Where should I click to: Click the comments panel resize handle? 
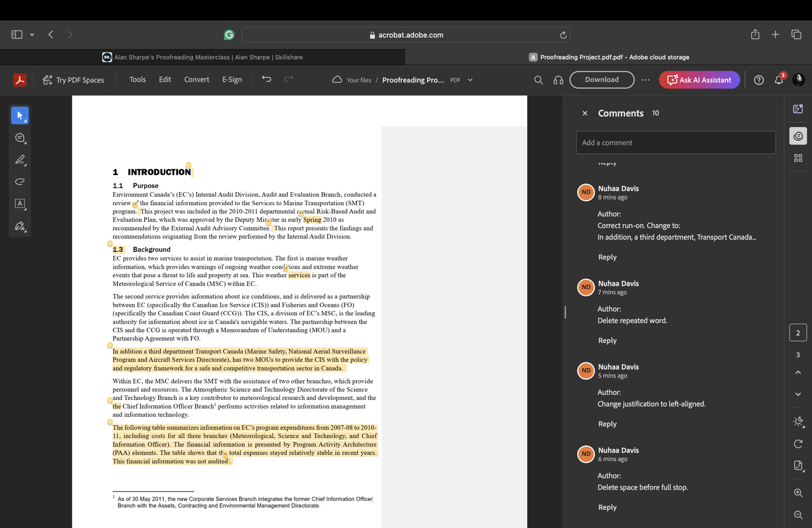tap(565, 312)
